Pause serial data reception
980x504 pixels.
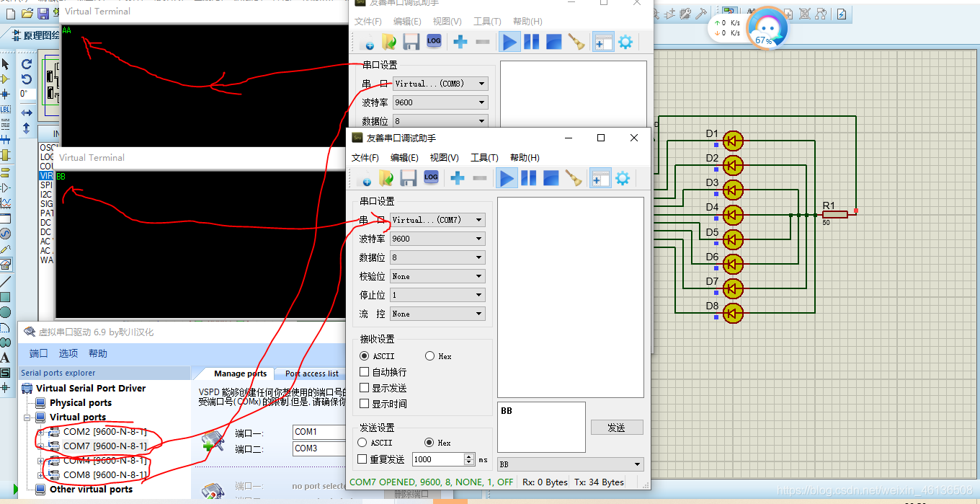pyautogui.click(x=529, y=177)
